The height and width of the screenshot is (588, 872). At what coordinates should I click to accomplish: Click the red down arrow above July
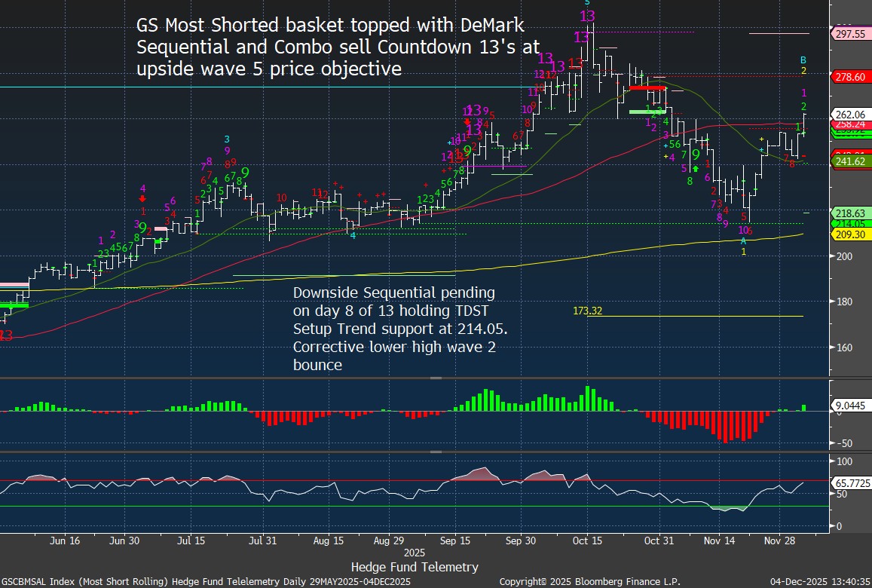click(x=143, y=199)
